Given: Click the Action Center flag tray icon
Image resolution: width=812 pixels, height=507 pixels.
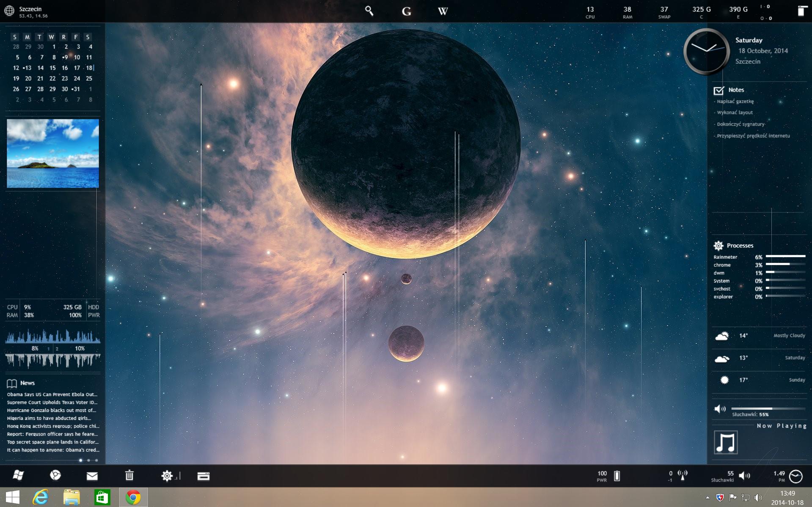Looking at the screenshot, I should (x=732, y=498).
